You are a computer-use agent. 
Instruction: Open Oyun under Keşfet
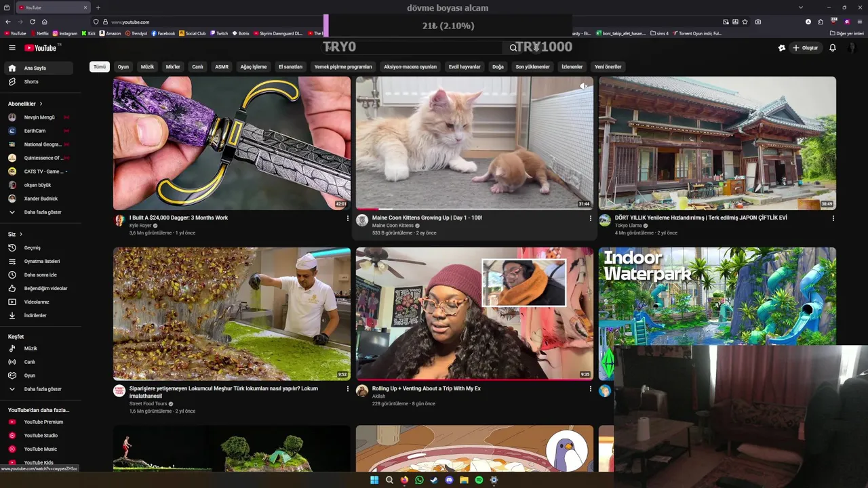(38, 375)
